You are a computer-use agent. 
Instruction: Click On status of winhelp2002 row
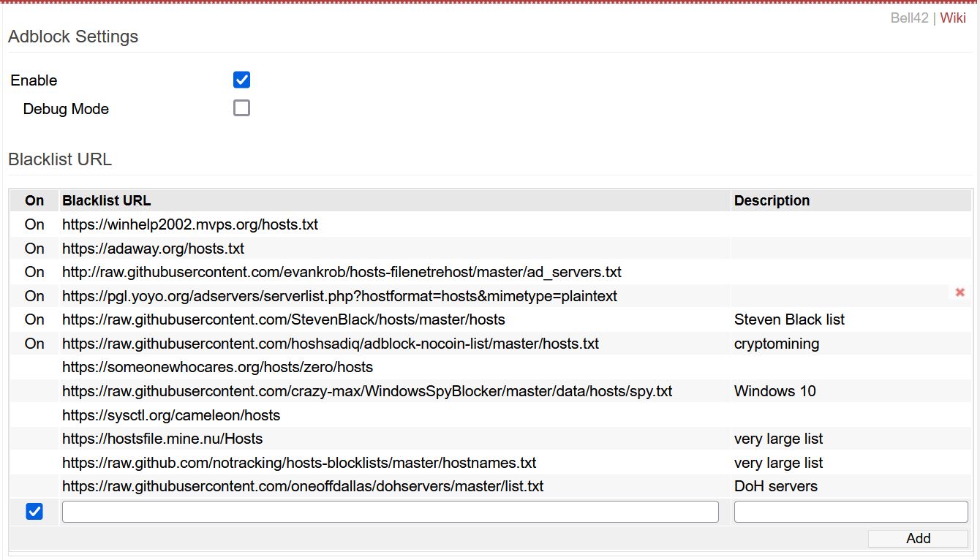click(x=34, y=224)
